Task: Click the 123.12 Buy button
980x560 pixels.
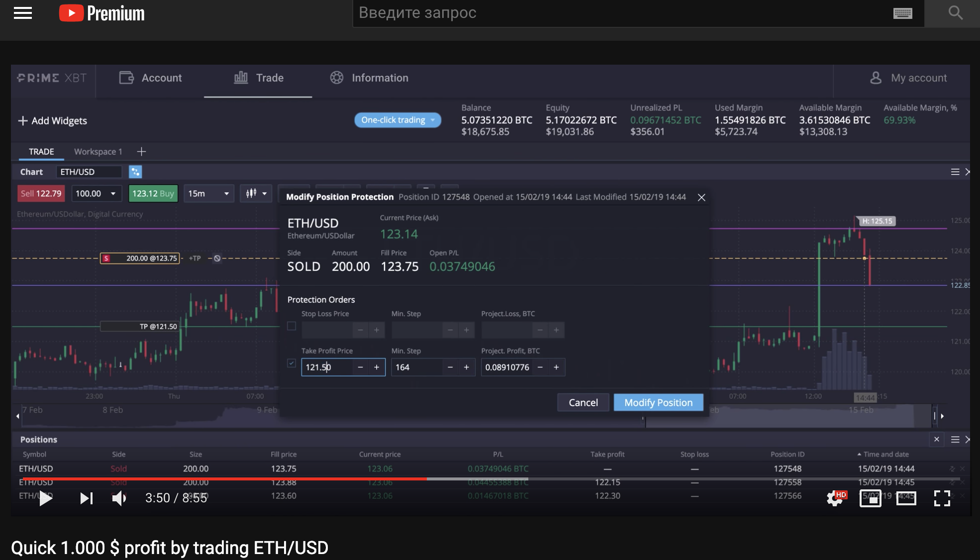Action: tap(153, 193)
